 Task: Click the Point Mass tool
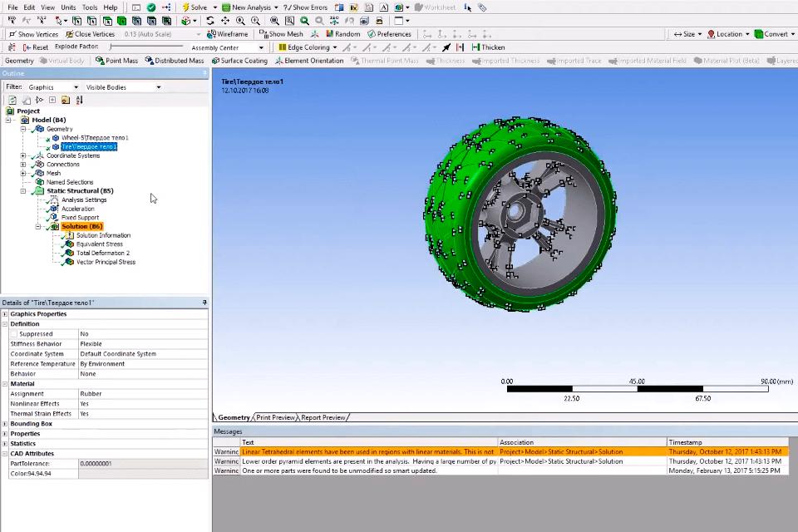[x=116, y=61]
